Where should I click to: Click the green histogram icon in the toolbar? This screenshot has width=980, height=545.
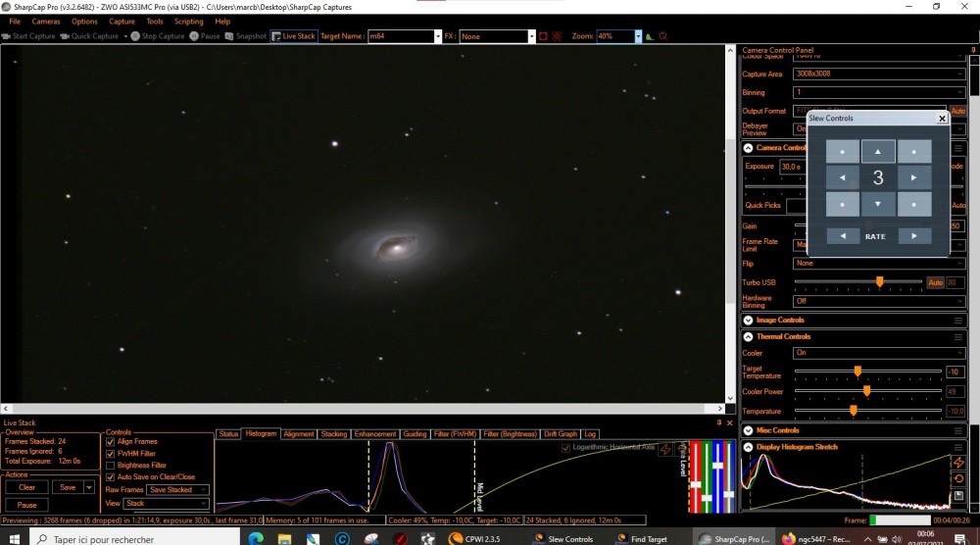point(650,36)
